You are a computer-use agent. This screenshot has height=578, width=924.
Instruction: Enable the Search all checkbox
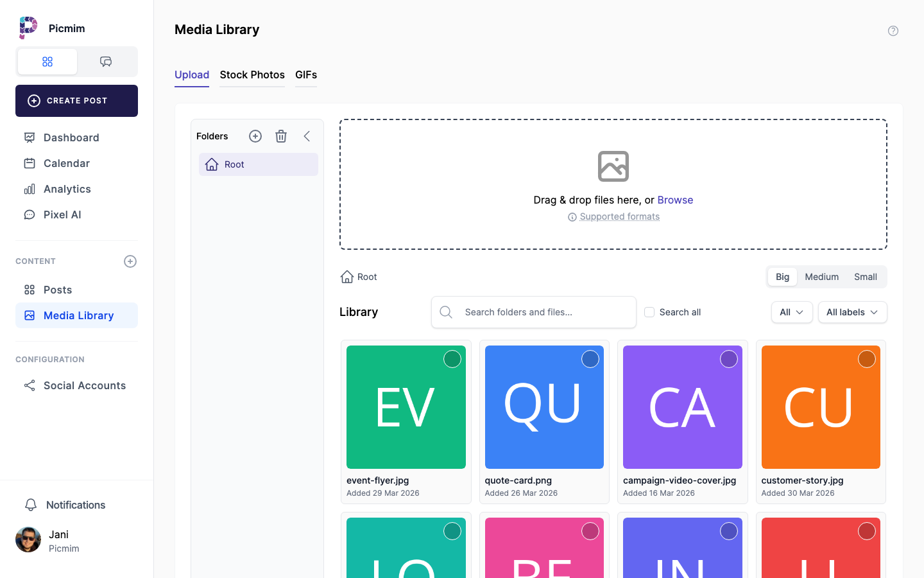[649, 312]
